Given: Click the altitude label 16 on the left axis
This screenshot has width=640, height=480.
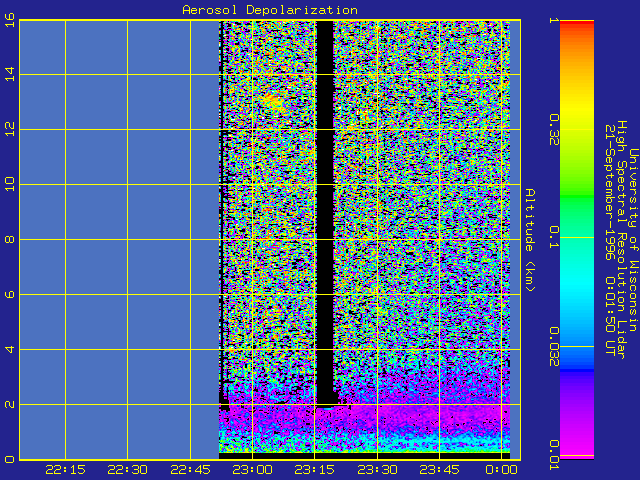Looking at the screenshot, I should [x=10, y=20].
